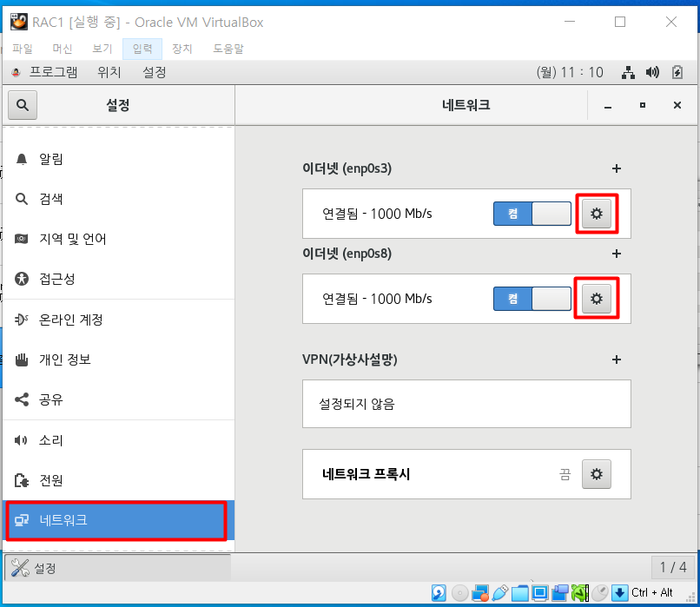The height and width of the screenshot is (607, 700).
Task: Click the VirtualBox penguin icon in the title bar
Action: [19, 22]
